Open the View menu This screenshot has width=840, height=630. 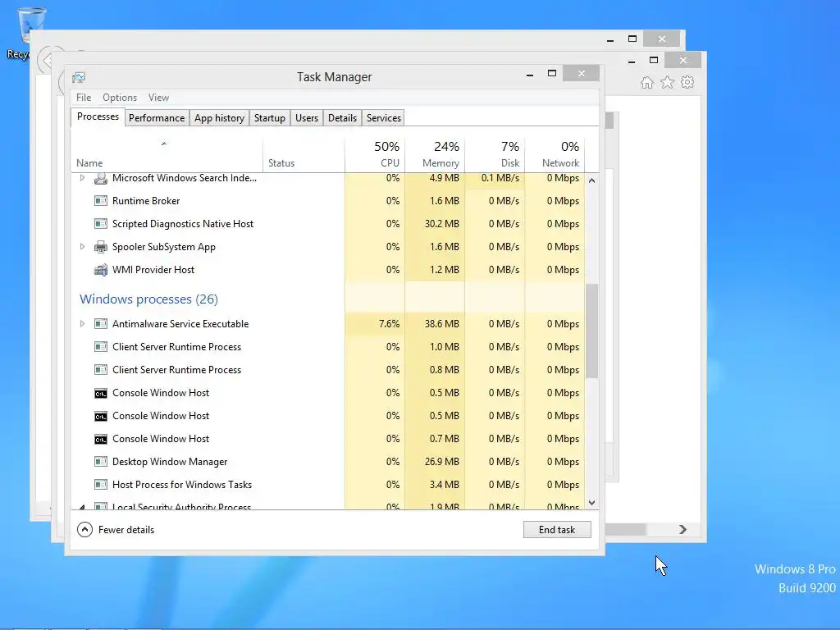click(x=158, y=98)
